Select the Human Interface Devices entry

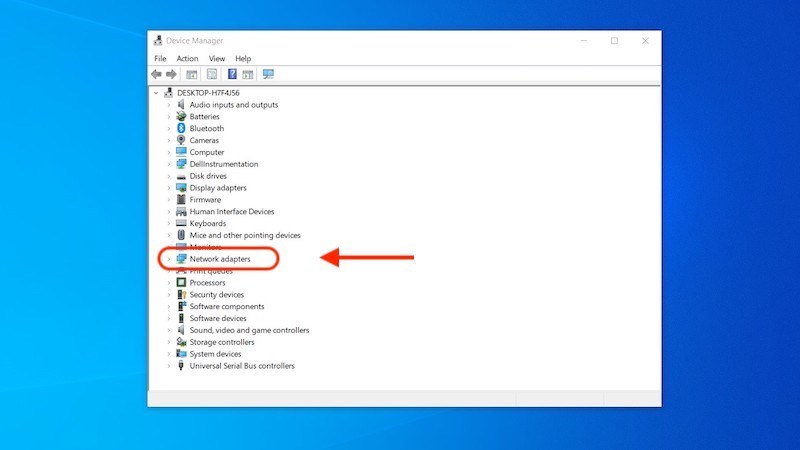point(231,212)
